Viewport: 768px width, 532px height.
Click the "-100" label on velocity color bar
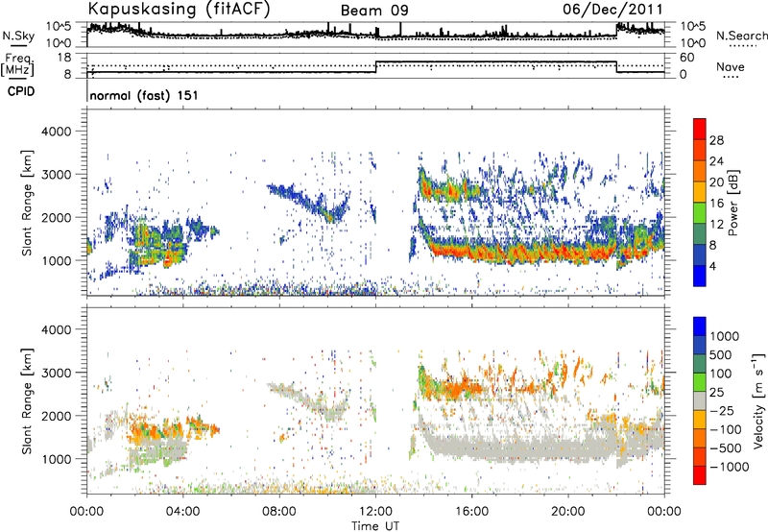pos(726,429)
